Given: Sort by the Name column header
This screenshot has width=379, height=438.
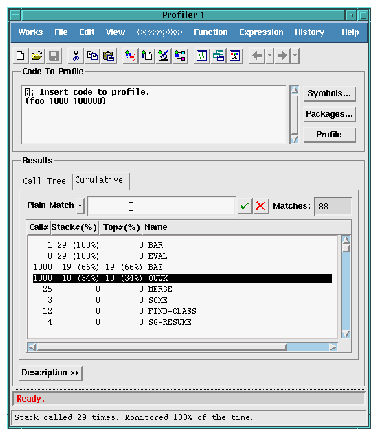Looking at the screenshot, I should point(156,227).
